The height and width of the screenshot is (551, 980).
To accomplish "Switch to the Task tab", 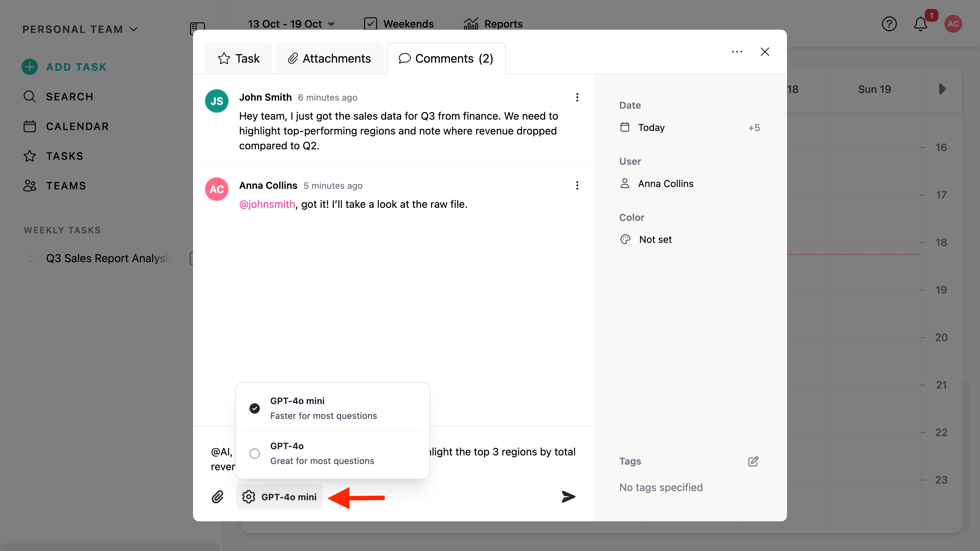I will (x=239, y=58).
